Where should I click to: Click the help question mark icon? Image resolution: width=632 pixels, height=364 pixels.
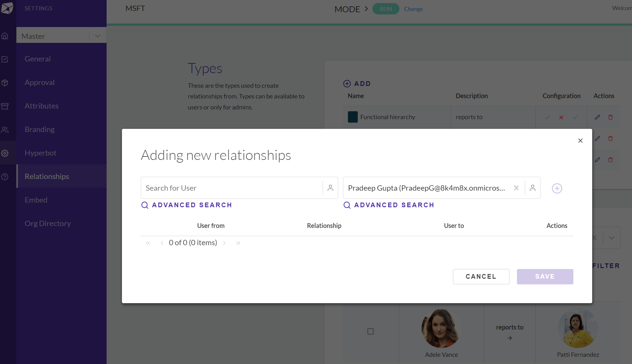(x=5, y=177)
